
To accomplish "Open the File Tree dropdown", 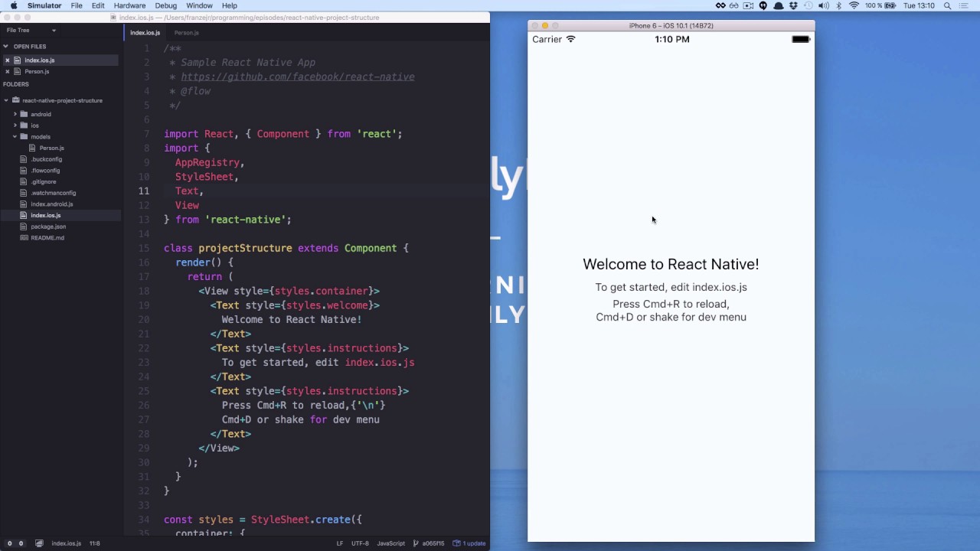I will point(31,31).
